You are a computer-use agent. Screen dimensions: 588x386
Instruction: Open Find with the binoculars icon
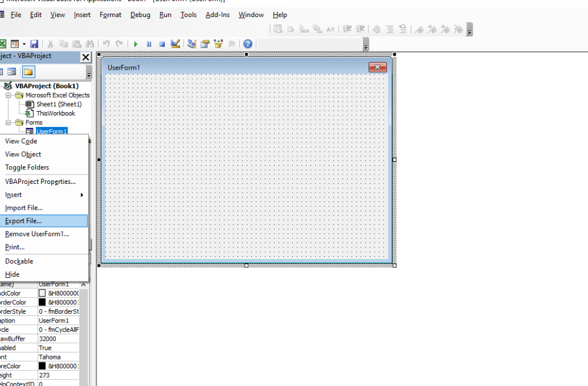coord(90,44)
